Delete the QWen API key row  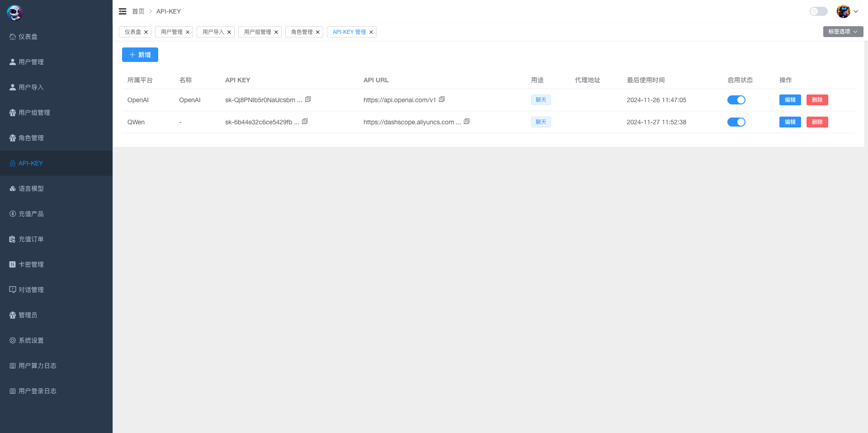pos(817,122)
